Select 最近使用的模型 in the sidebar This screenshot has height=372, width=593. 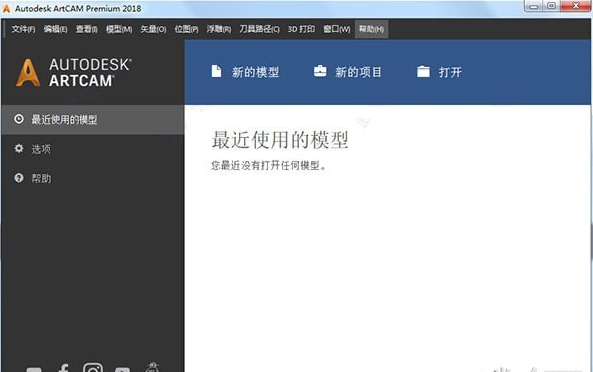tap(93, 119)
